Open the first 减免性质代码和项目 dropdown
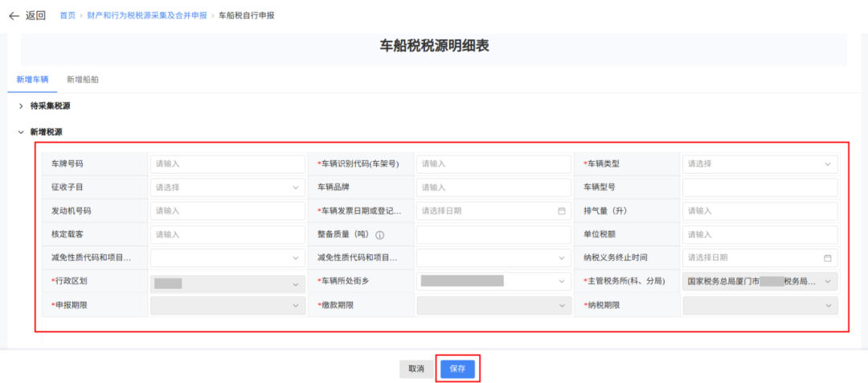 pos(227,257)
